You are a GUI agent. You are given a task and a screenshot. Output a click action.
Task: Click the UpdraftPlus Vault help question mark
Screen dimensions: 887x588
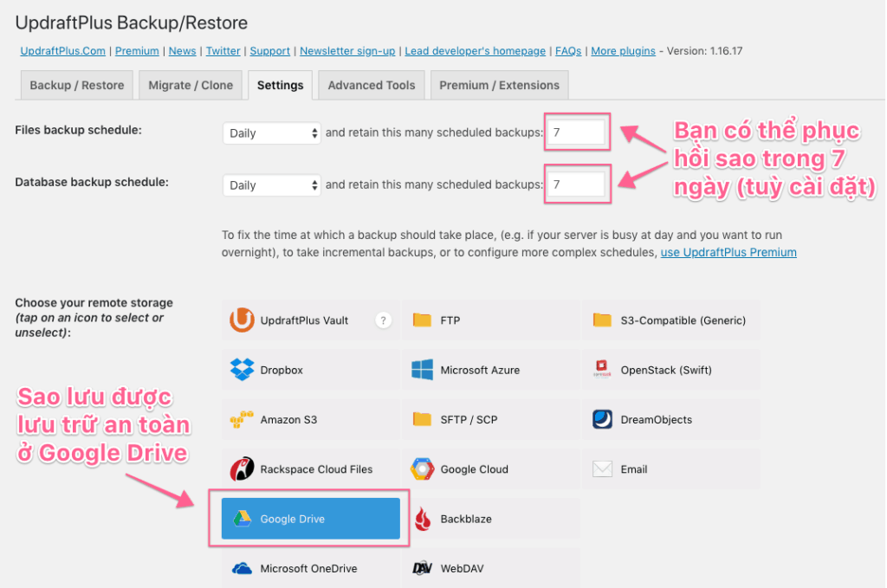(x=383, y=320)
